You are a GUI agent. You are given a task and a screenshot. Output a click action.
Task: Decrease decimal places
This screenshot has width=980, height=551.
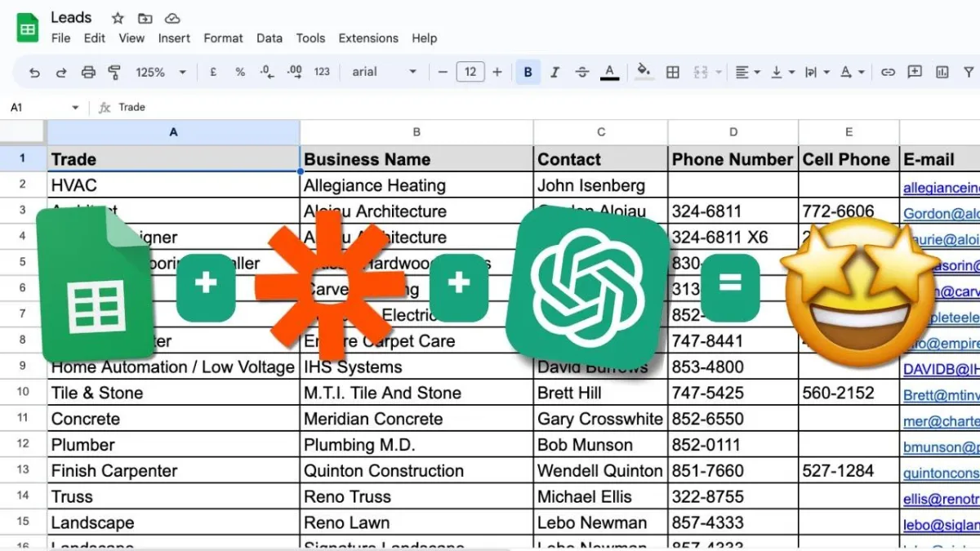tap(267, 72)
